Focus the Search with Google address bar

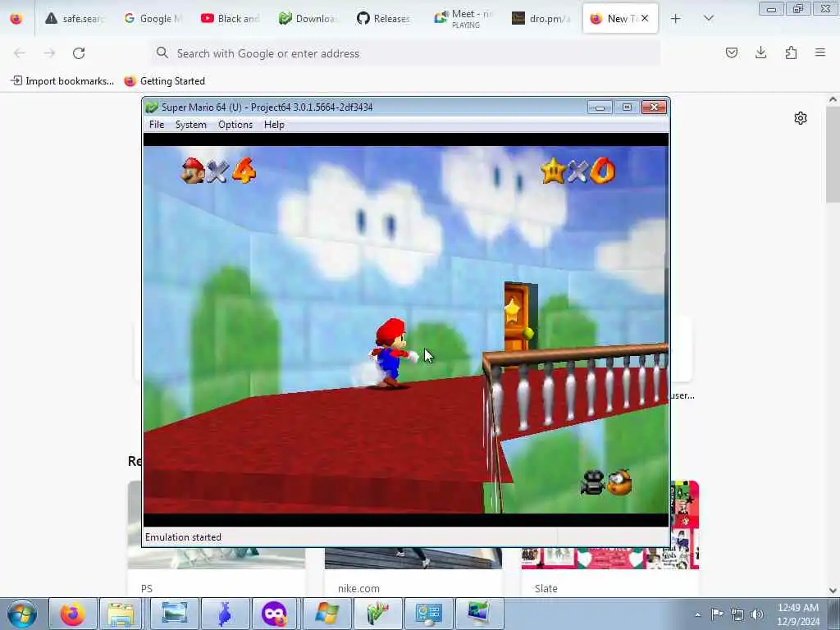point(405,53)
